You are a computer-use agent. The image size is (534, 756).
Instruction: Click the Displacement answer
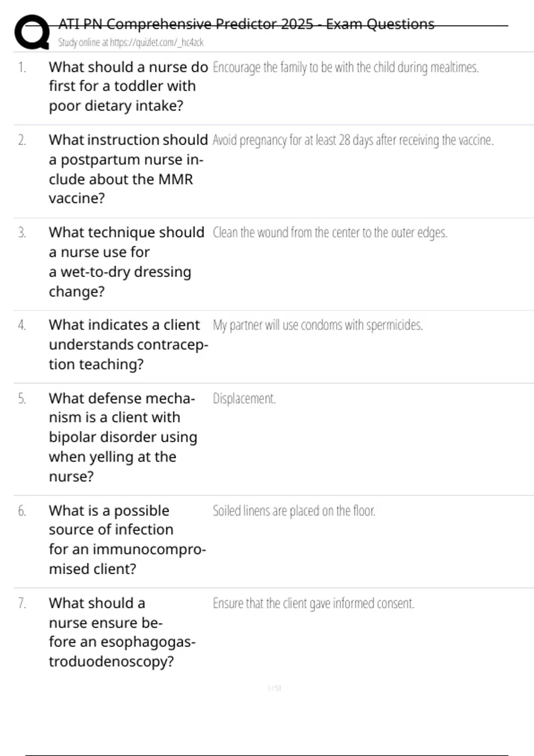point(244,398)
